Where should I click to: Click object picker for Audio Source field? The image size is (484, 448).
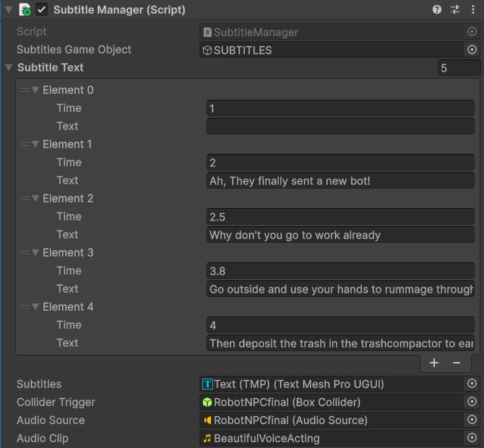click(x=472, y=420)
